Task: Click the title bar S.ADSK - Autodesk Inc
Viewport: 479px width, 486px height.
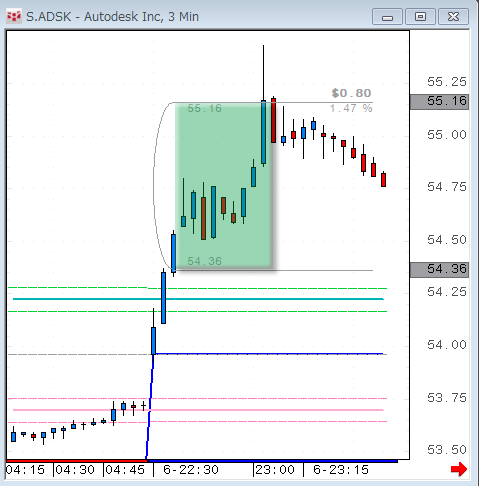Action: point(112,17)
